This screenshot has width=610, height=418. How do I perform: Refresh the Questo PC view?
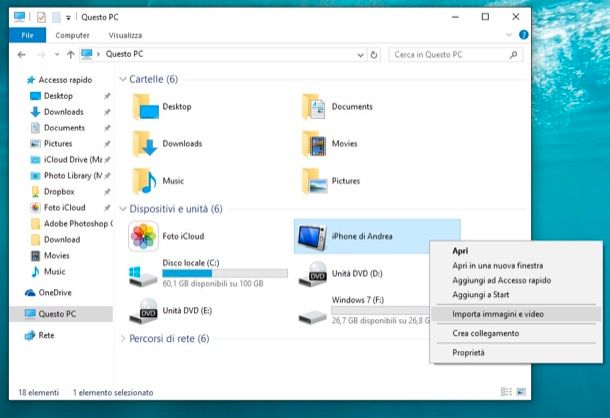point(374,55)
